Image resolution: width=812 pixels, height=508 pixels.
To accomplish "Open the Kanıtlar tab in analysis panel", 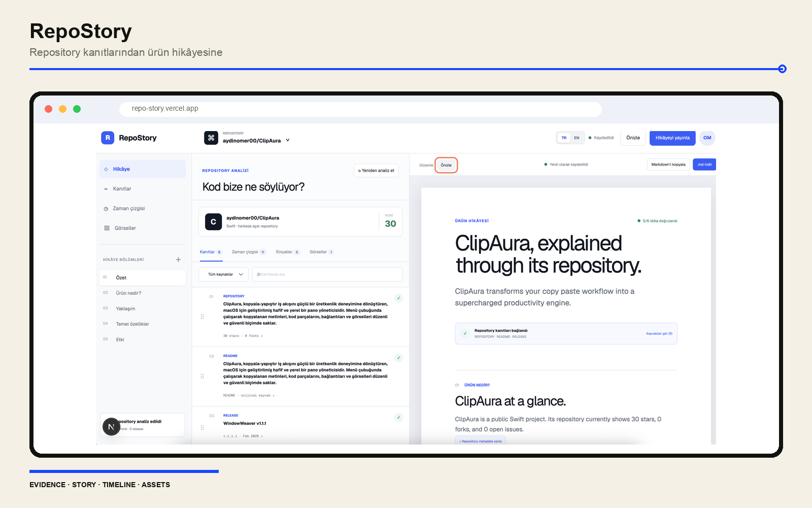I will coord(211,252).
